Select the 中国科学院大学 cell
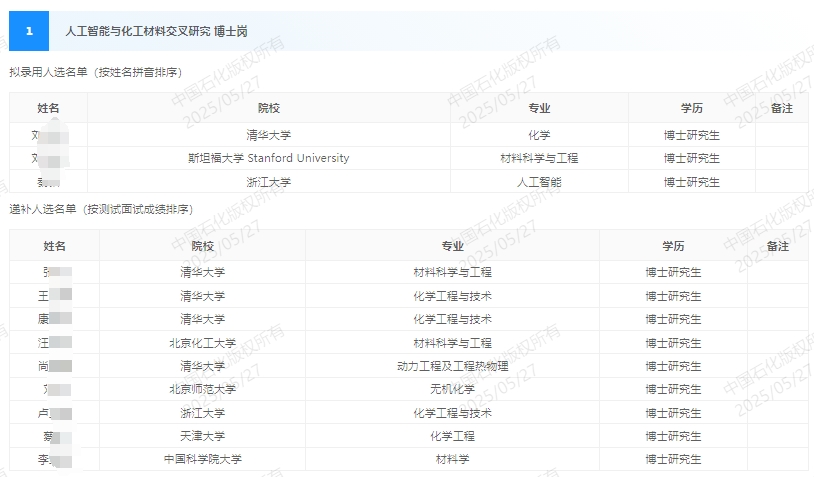The image size is (814, 477). pos(202,459)
